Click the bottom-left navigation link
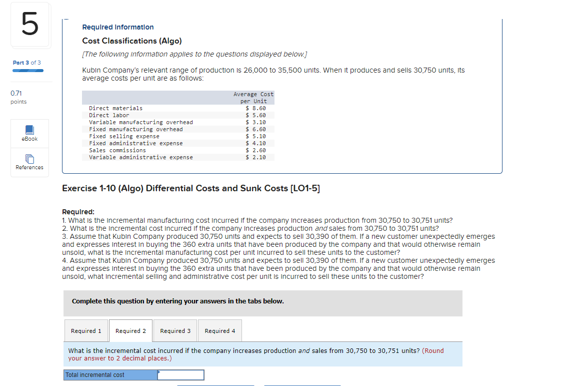 215,385
